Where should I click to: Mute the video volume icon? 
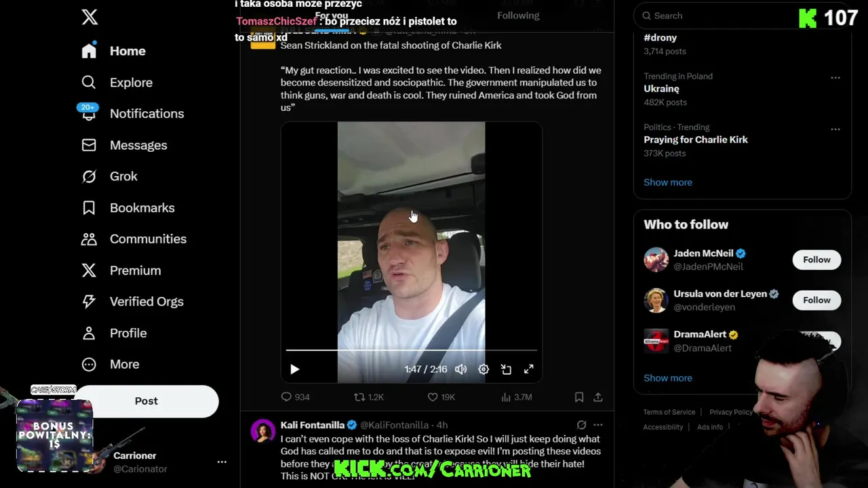(460, 369)
